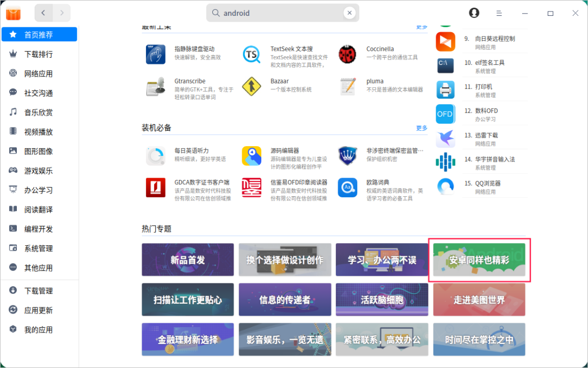Open 网络应用 category
The width and height of the screenshot is (588, 368).
pyautogui.click(x=39, y=74)
